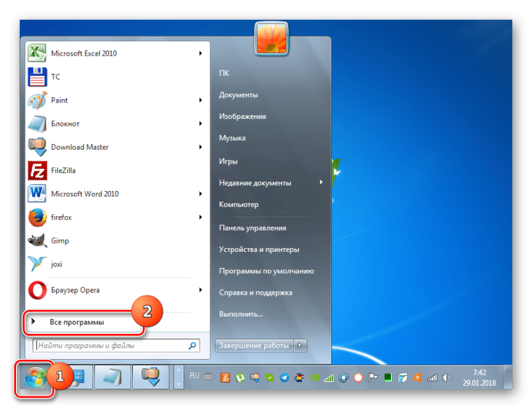This screenshot has height=409, width=532.
Task: Open Download Master from program list
Action: coord(118,147)
